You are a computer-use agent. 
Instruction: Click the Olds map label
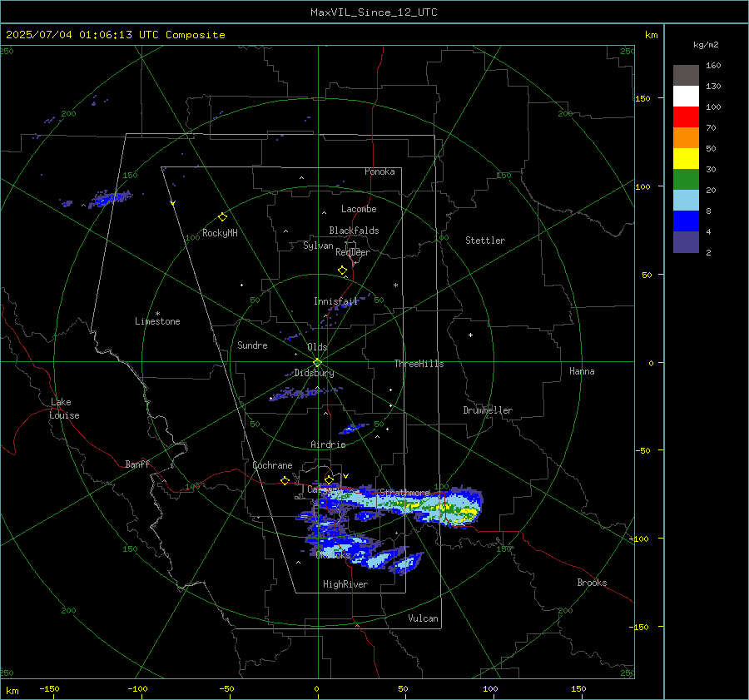(x=317, y=347)
